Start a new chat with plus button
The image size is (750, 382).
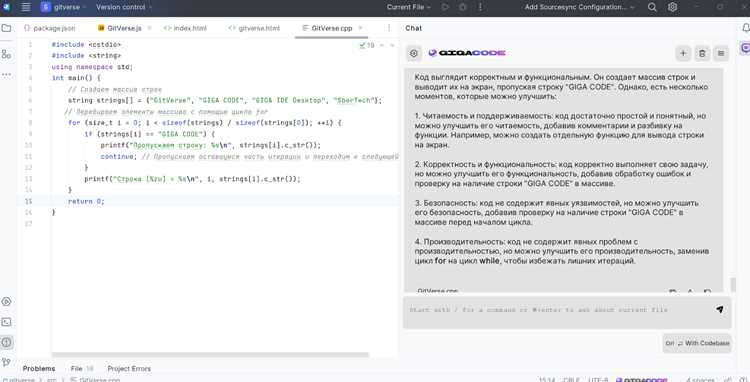pos(683,54)
